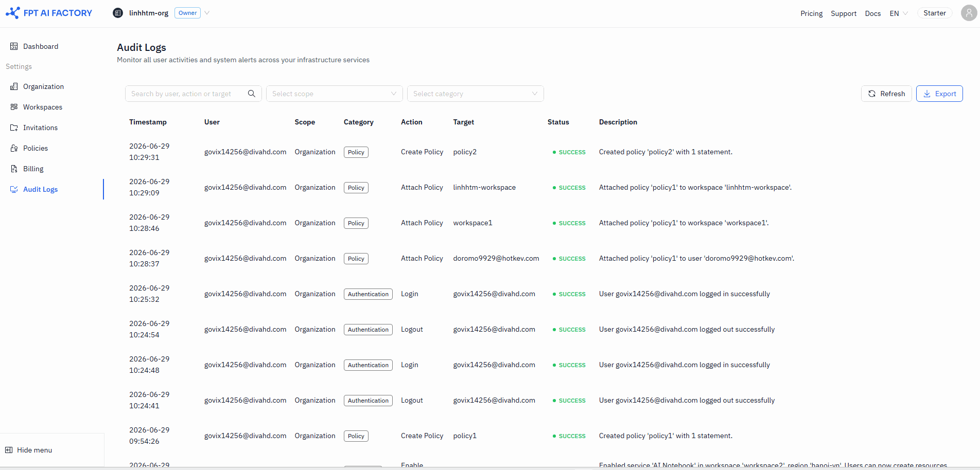Click the workspace1 target cell
This screenshot has height=470, width=980.
point(472,223)
